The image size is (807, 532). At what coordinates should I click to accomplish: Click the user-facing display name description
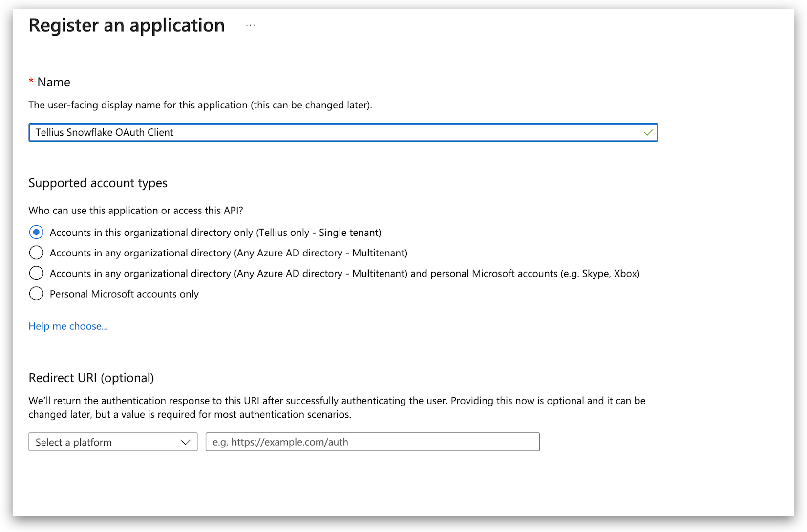(x=200, y=105)
